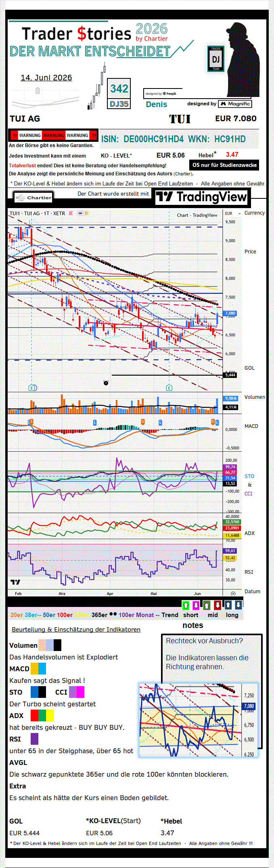
Task: Click the 7,080 current price label
Action: click(230, 313)
